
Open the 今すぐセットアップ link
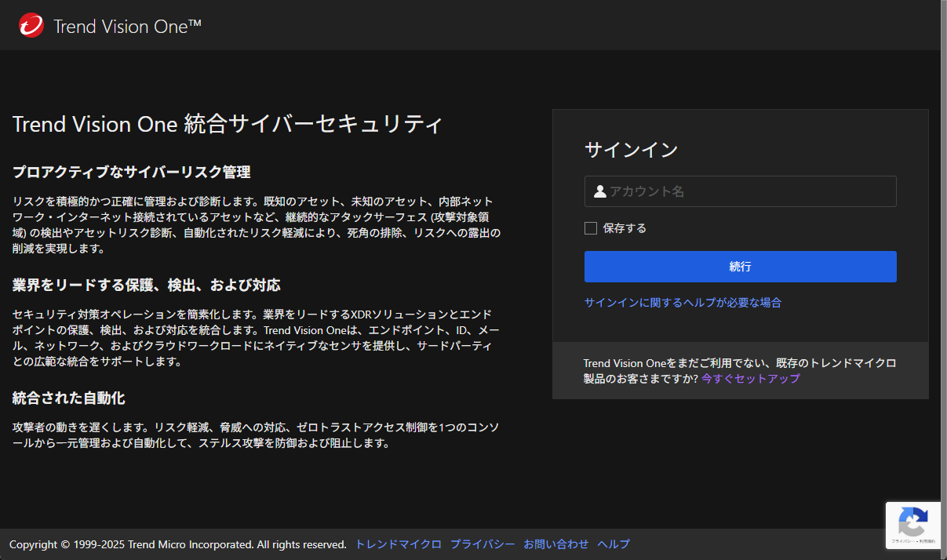(x=750, y=378)
